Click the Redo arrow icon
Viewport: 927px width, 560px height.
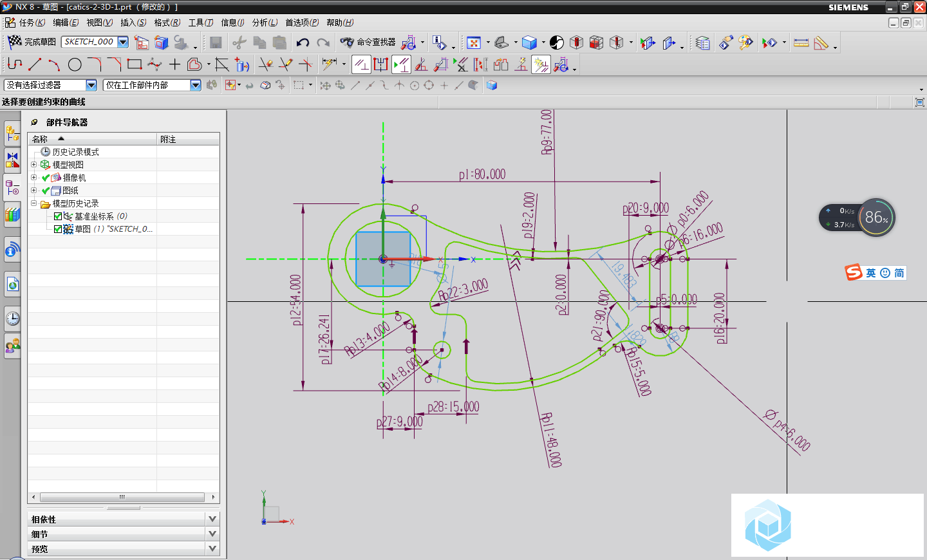click(x=323, y=42)
